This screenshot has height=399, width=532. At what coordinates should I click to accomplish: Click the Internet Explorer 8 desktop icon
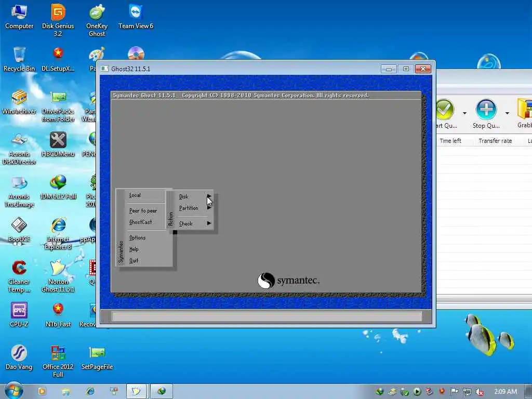(x=58, y=234)
